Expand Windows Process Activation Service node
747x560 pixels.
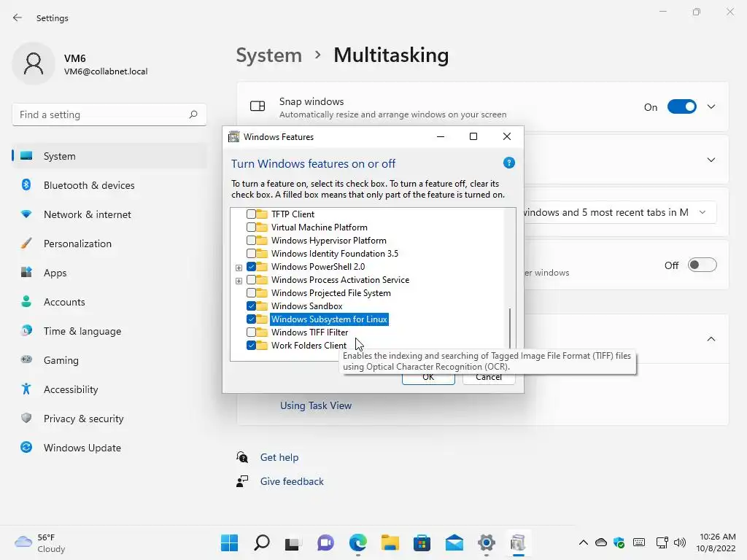pyautogui.click(x=239, y=281)
